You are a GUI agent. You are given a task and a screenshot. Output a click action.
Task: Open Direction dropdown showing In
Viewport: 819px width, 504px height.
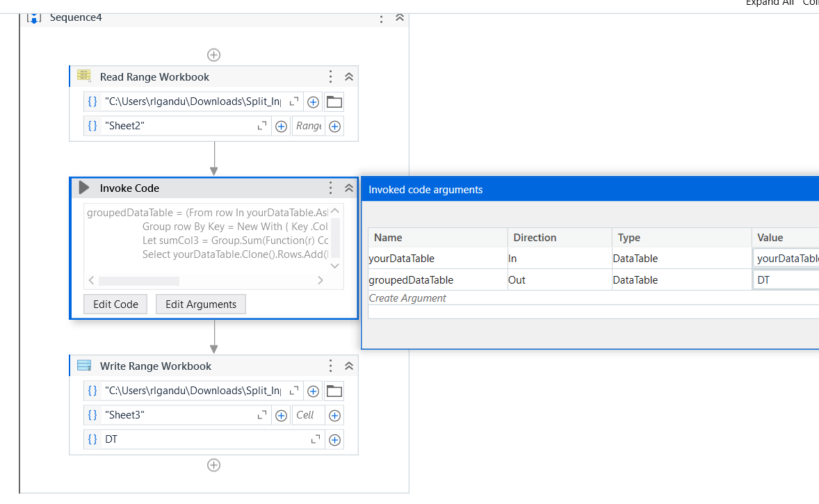click(x=560, y=259)
